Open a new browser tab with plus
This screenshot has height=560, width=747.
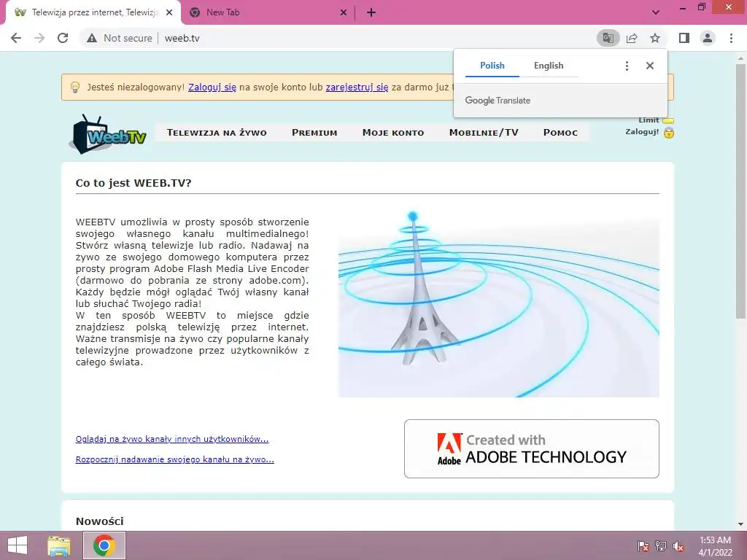pos(371,13)
